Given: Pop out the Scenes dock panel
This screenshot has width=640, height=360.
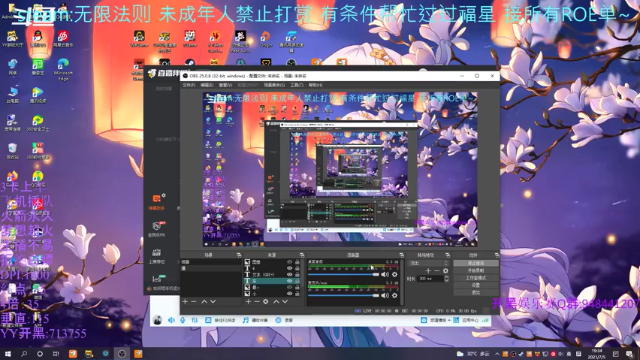Looking at the screenshot, I should [x=239, y=255].
